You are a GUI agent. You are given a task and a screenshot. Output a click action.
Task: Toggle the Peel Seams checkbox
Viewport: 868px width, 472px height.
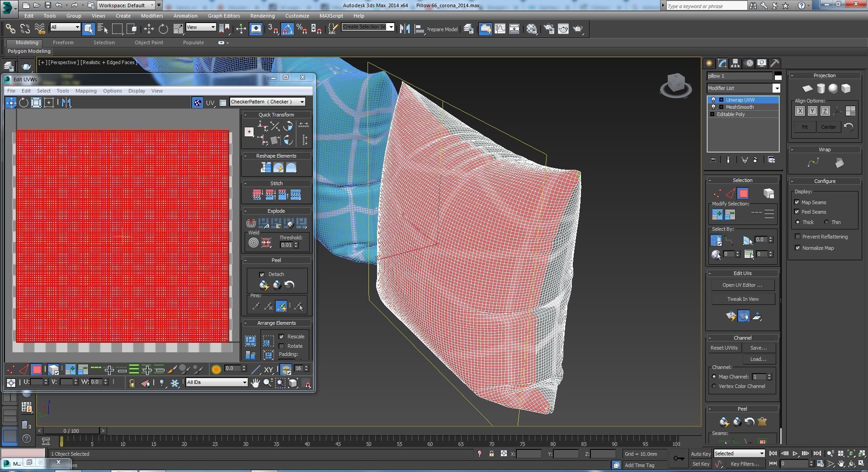coord(797,212)
